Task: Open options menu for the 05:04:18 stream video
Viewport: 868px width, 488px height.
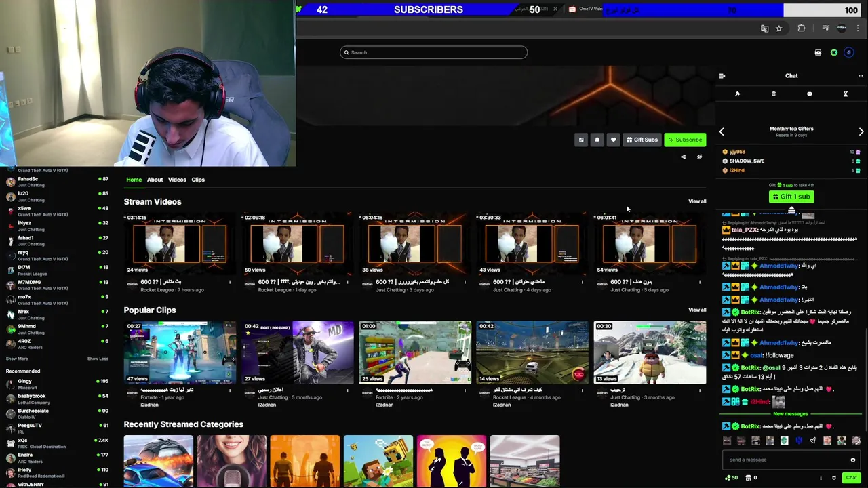Action: pyautogui.click(x=465, y=282)
